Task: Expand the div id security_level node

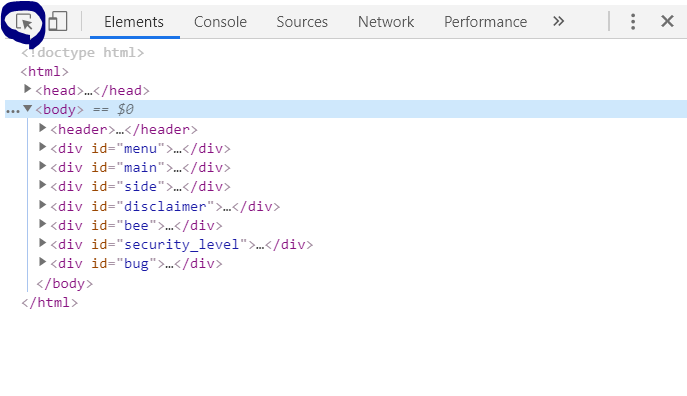Action: tap(42, 243)
